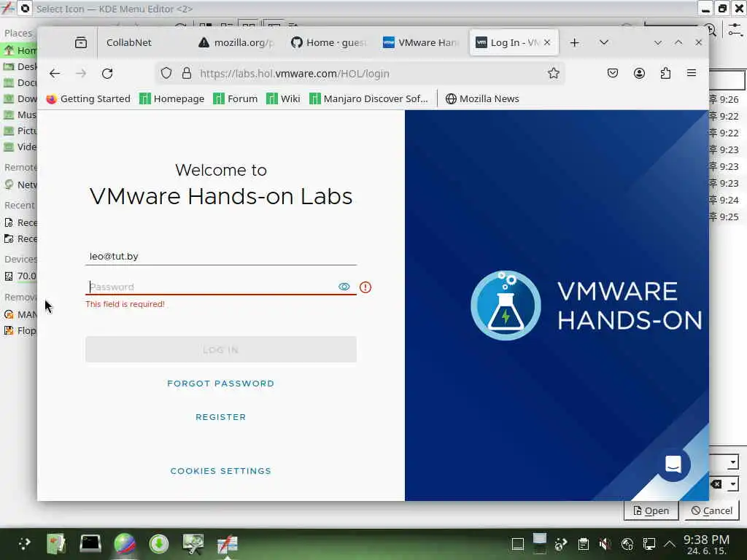The height and width of the screenshot is (560, 747).
Task: Expand hidden system tray icons arrow
Action: point(670,544)
